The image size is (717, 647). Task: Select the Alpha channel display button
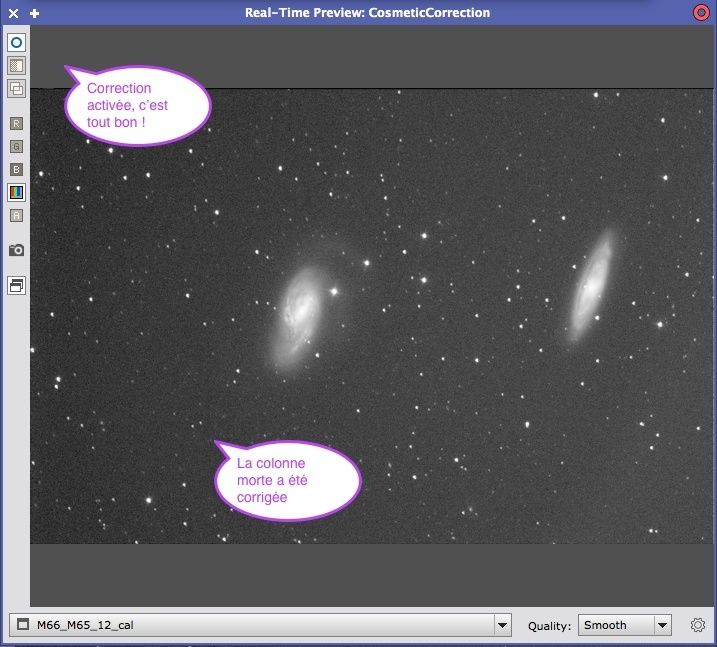16,215
